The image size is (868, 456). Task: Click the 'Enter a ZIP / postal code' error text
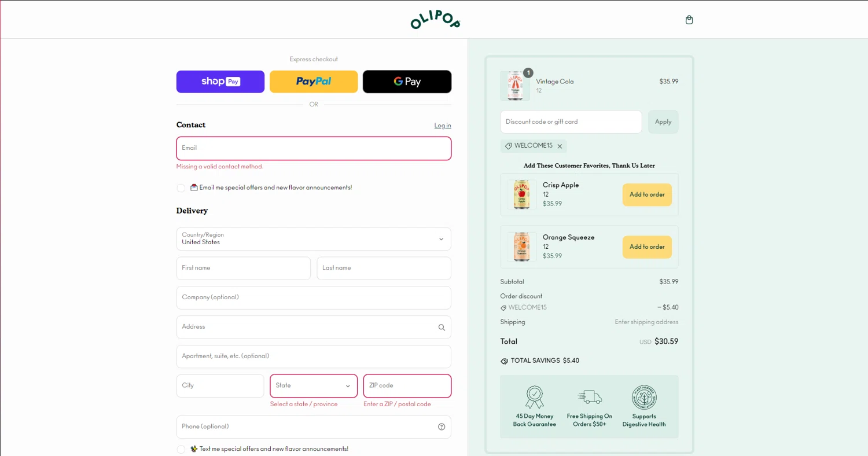(397, 404)
